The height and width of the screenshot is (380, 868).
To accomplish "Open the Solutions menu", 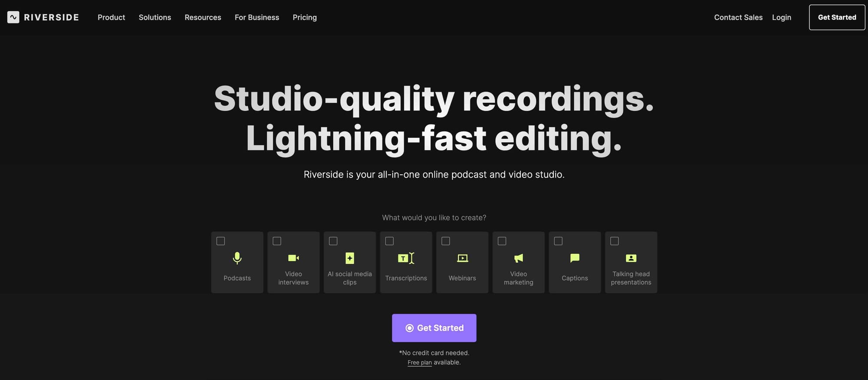I will coord(155,17).
